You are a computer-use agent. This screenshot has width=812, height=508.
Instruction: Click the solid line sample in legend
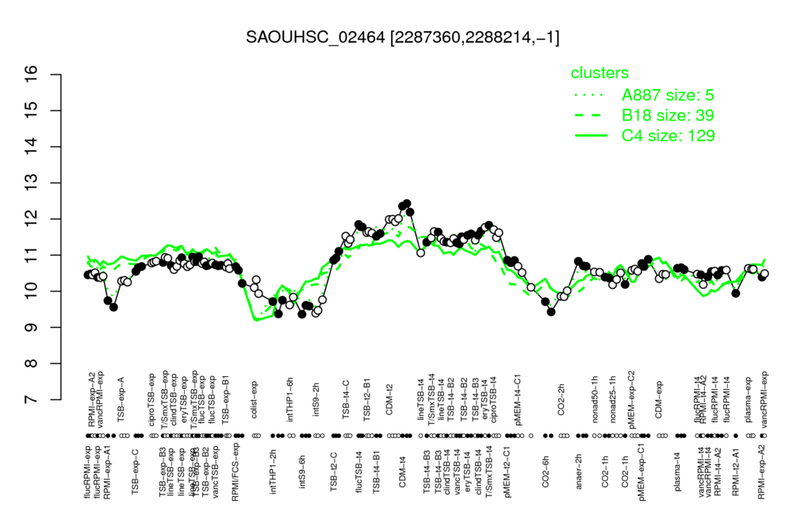click(590, 136)
